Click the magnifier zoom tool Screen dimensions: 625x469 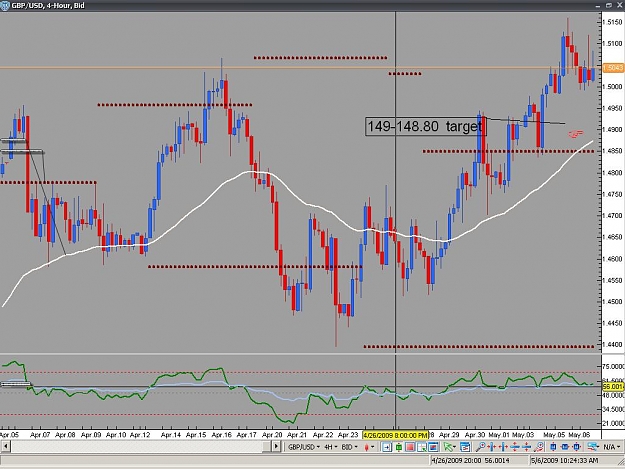tap(481, 447)
